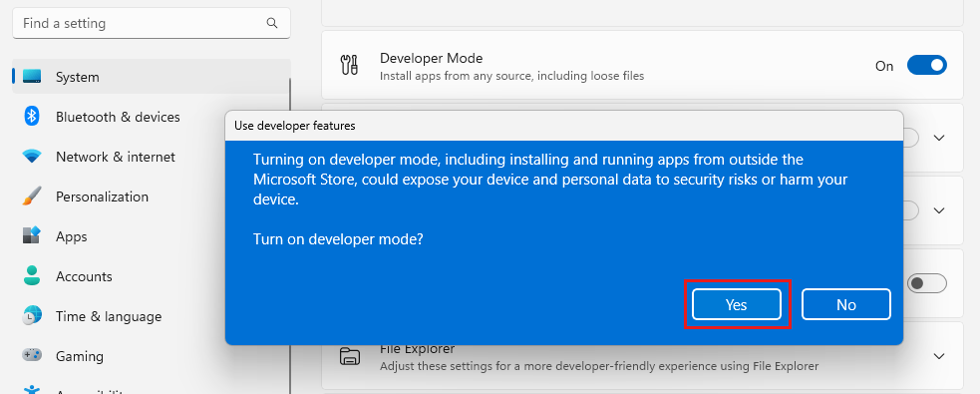Focus the Find a setting field

click(x=152, y=23)
